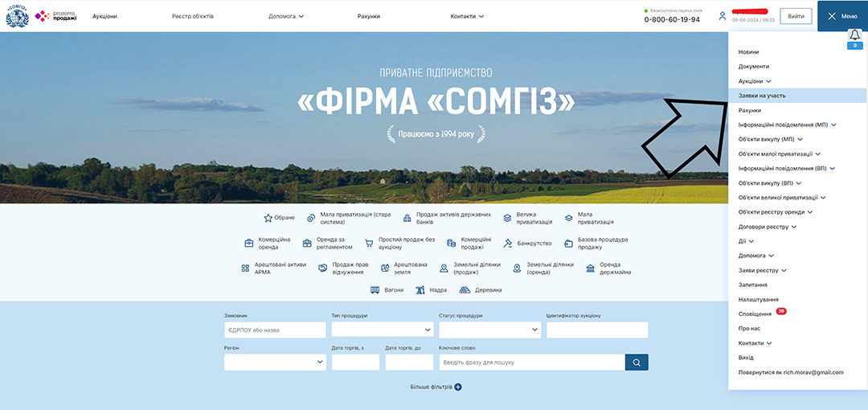Choose Комерційні продажі category
This screenshot has height=410, width=868.
[469, 244]
